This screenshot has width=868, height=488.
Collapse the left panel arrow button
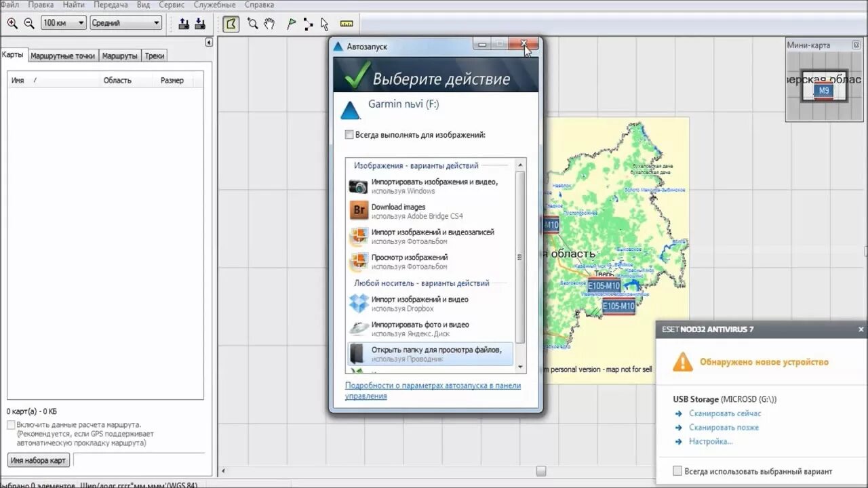[x=209, y=42]
